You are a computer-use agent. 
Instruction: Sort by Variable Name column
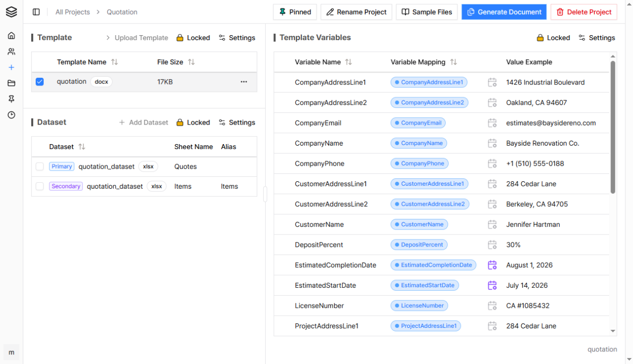click(x=349, y=62)
